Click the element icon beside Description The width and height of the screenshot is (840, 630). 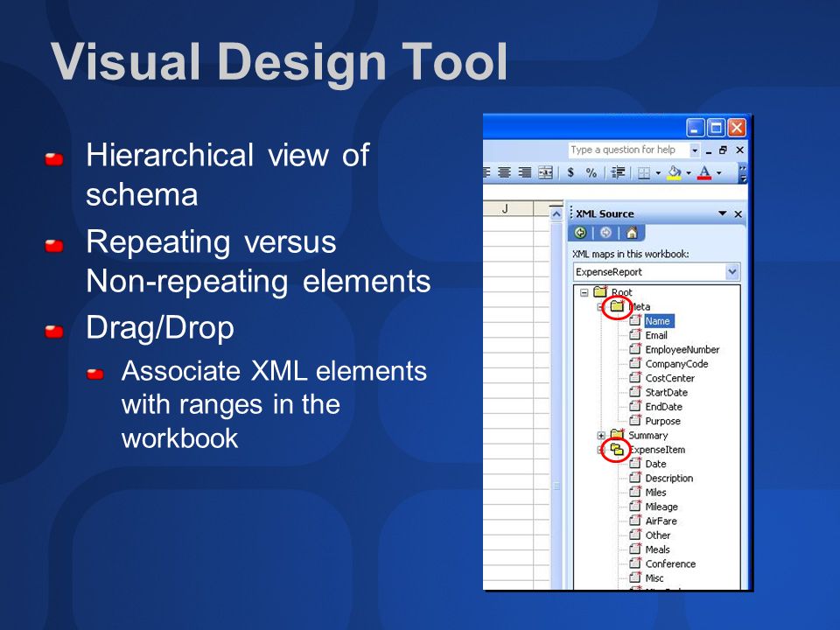point(635,478)
